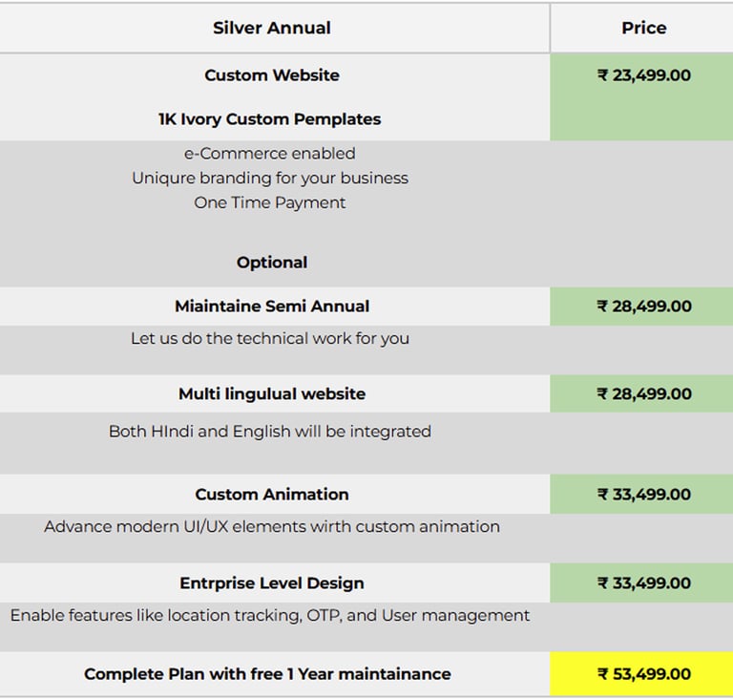Click the 1K Ivory Custom Pemplates text
This screenshot has width=733, height=700.
(x=269, y=119)
